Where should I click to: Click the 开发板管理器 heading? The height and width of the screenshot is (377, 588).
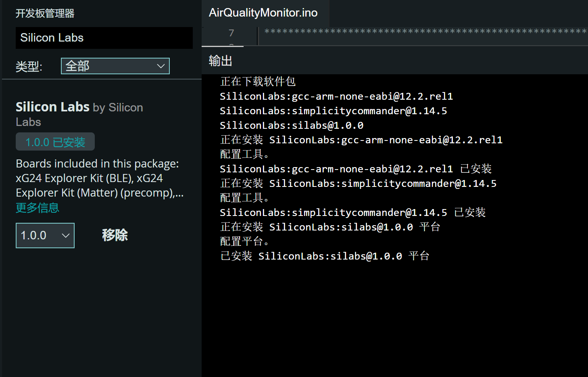pyautogui.click(x=45, y=13)
